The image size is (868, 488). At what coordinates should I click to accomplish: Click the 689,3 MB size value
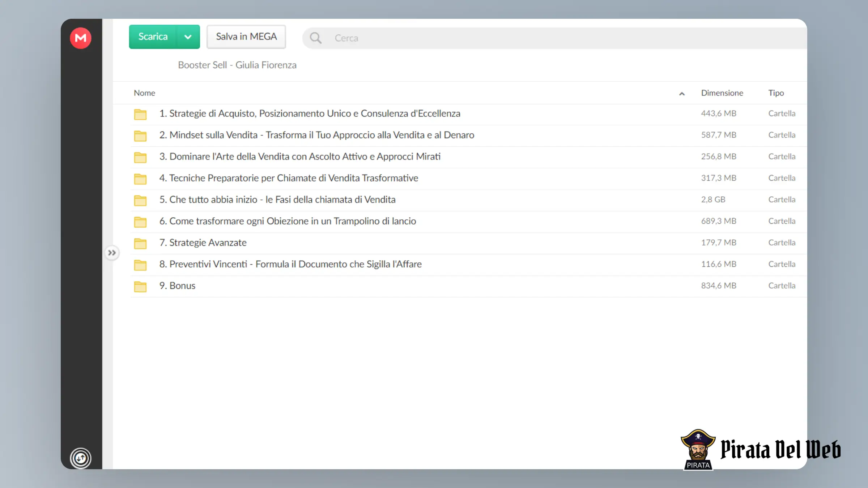tap(719, 221)
